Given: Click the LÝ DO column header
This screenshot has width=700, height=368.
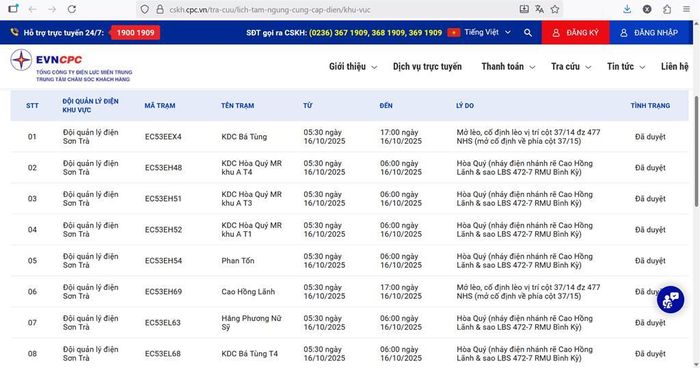Looking at the screenshot, I should pyautogui.click(x=465, y=106).
